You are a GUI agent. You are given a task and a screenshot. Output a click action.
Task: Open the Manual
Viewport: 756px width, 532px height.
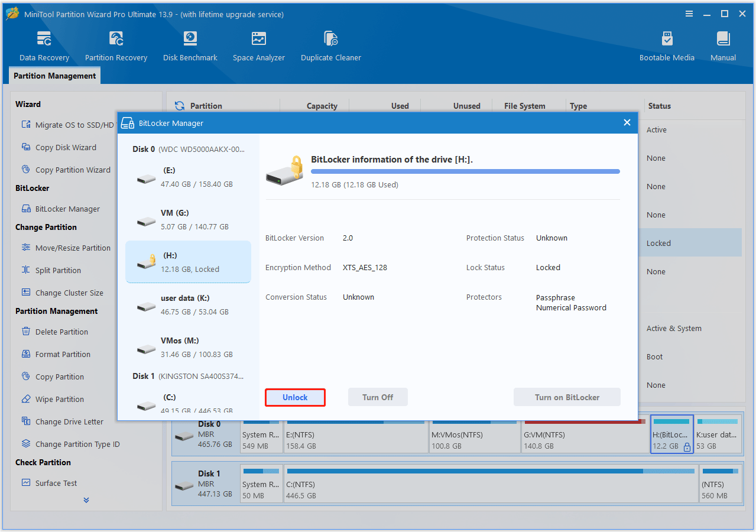coord(723,47)
